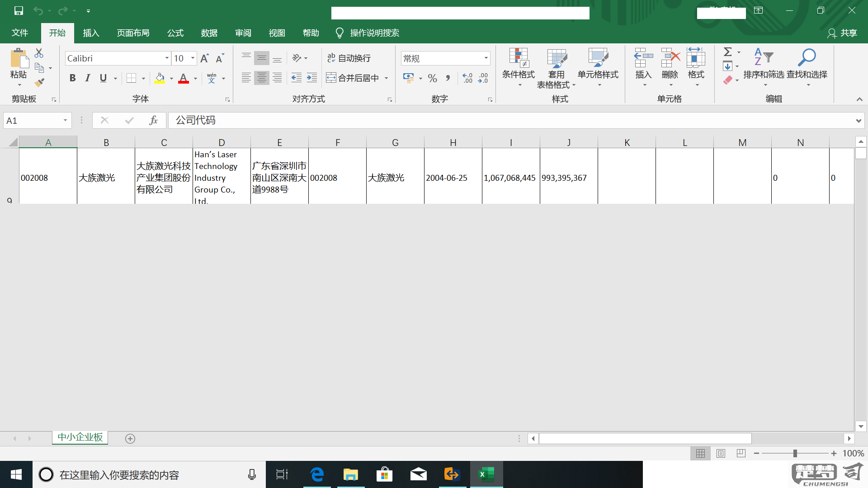Image resolution: width=868 pixels, height=488 pixels.
Task: Click the Fill down arrow icon
Action: coord(727,66)
